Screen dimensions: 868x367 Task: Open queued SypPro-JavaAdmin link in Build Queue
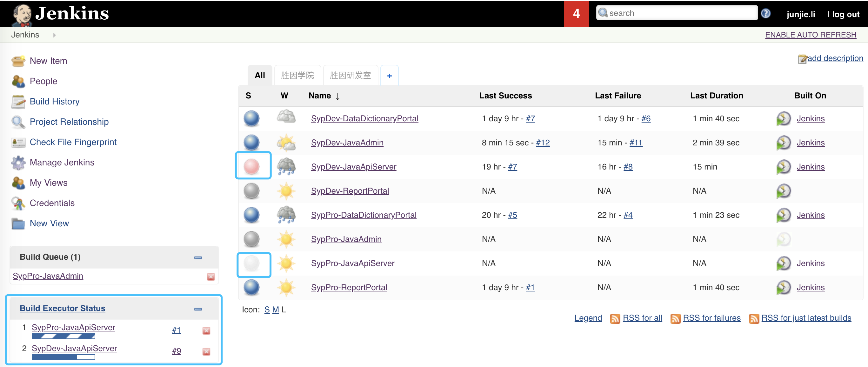click(x=48, y=276)
